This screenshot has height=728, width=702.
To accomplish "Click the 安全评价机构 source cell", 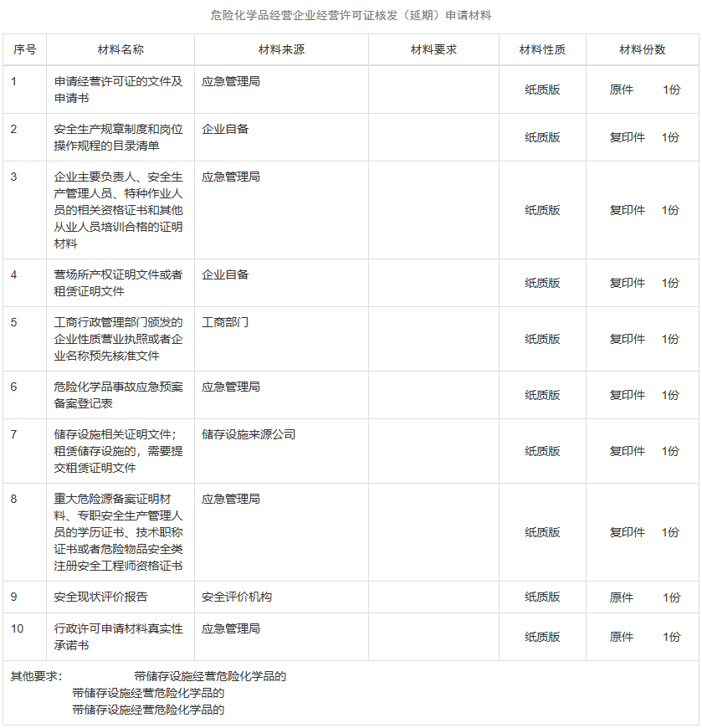I will (x=237, y=597).
